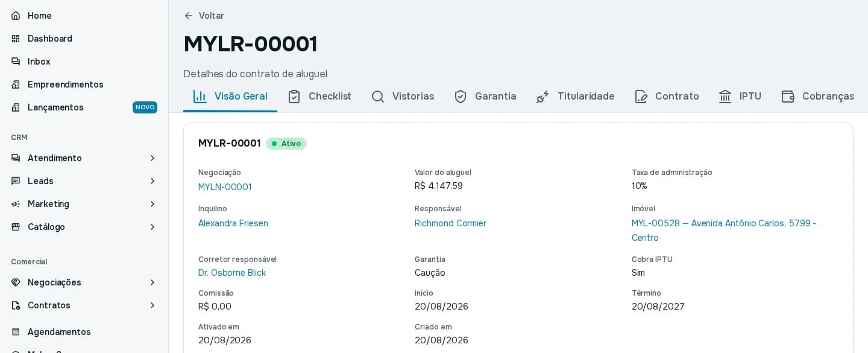The image size is (868, 353).
Task: Expand the Contratos submenu chevron
Action: (x=153, y=305)
